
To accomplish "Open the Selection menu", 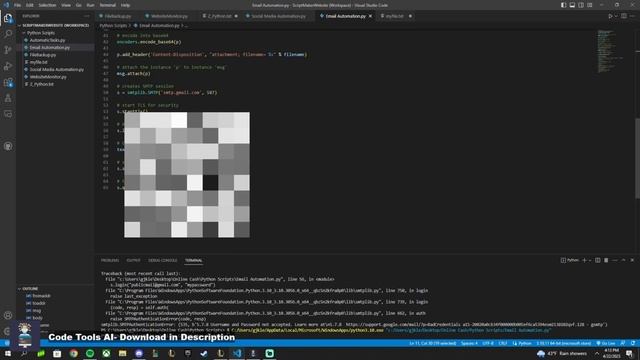I will [x=47, y=5].
